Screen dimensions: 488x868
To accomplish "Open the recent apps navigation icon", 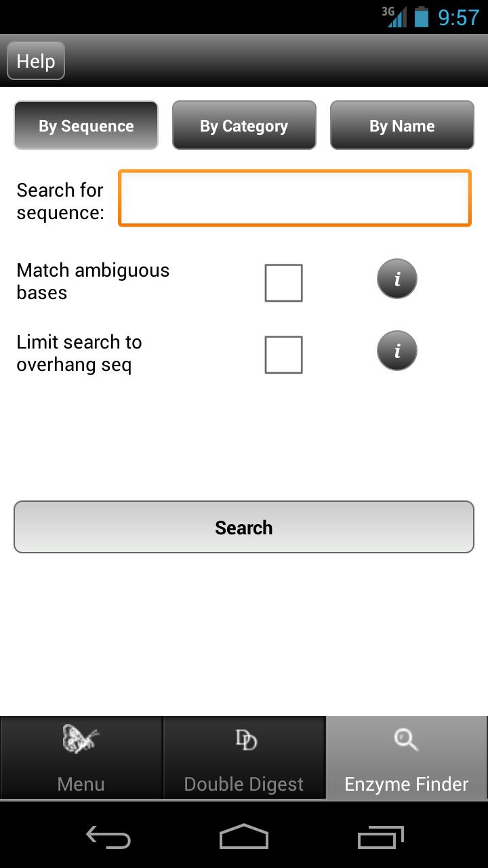I will pyautogui.click(x=380, y=837).
